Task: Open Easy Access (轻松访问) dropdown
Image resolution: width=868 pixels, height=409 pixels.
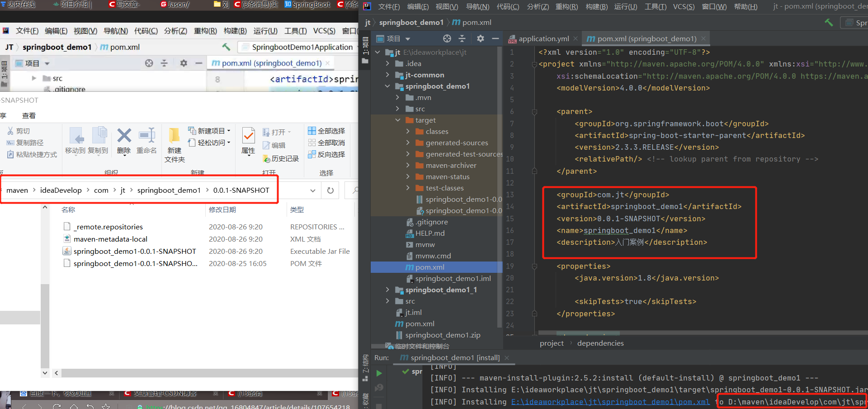Action: pyautogui.click(x=209, y=143)
